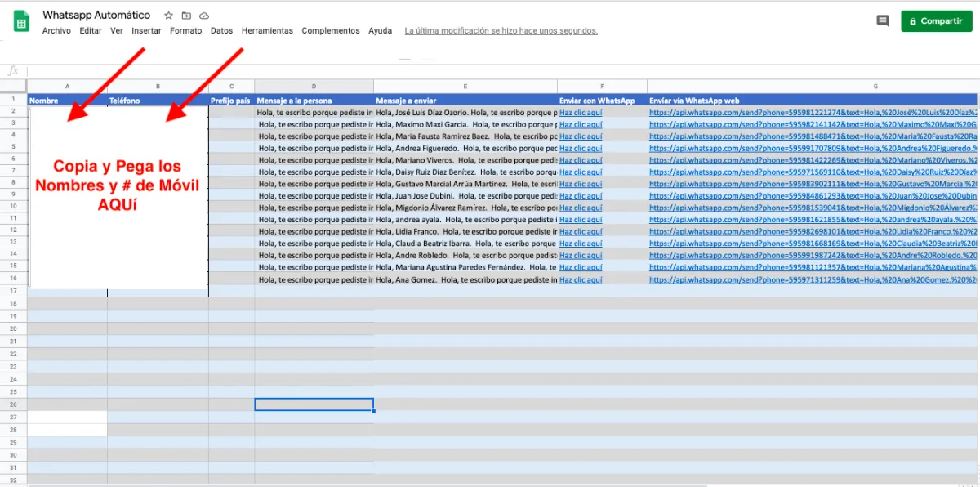The image size is (980, 487).
Task: Open WhatsApp URL for Maximo Maxi
Action: [x=813, y=125]
